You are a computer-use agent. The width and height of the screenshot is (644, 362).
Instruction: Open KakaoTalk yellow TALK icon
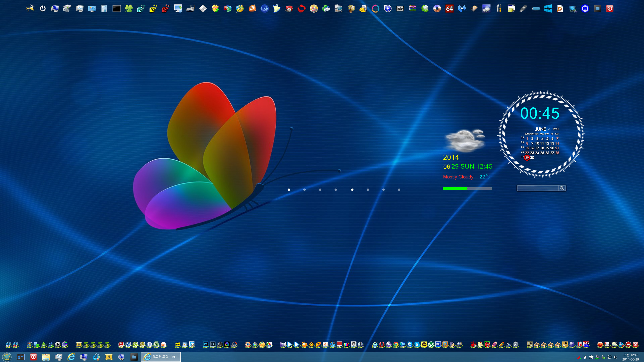click(x=424, y=344)
